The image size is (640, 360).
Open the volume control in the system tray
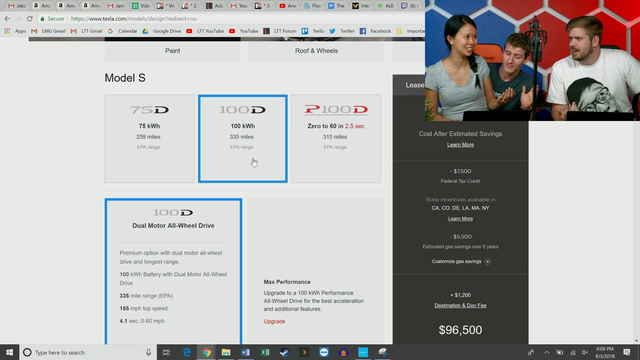(585, 352)
